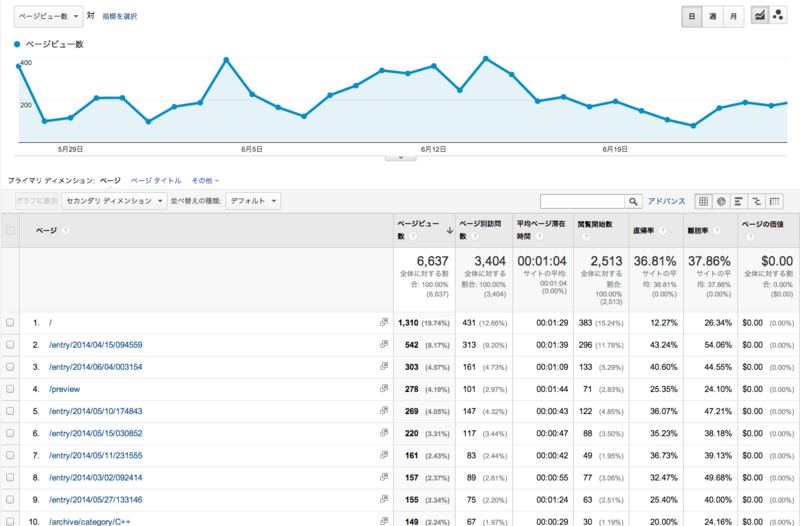Click the 6月5日 peak data point
This screenshot has width=800, height=526.
(226, 60)
